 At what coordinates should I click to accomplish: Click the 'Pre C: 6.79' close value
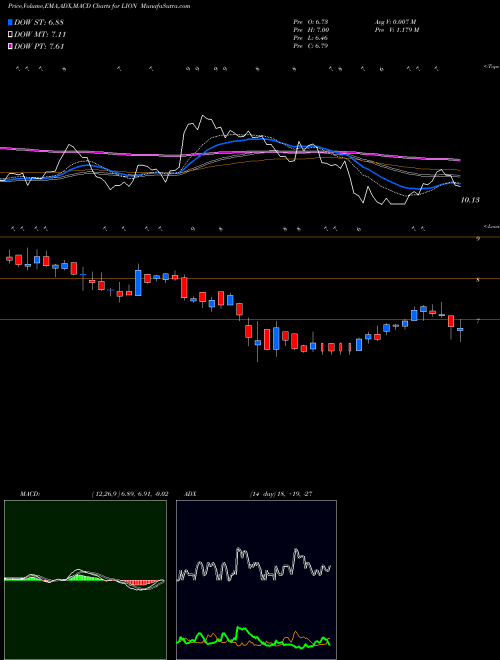(x=311, y=46)
